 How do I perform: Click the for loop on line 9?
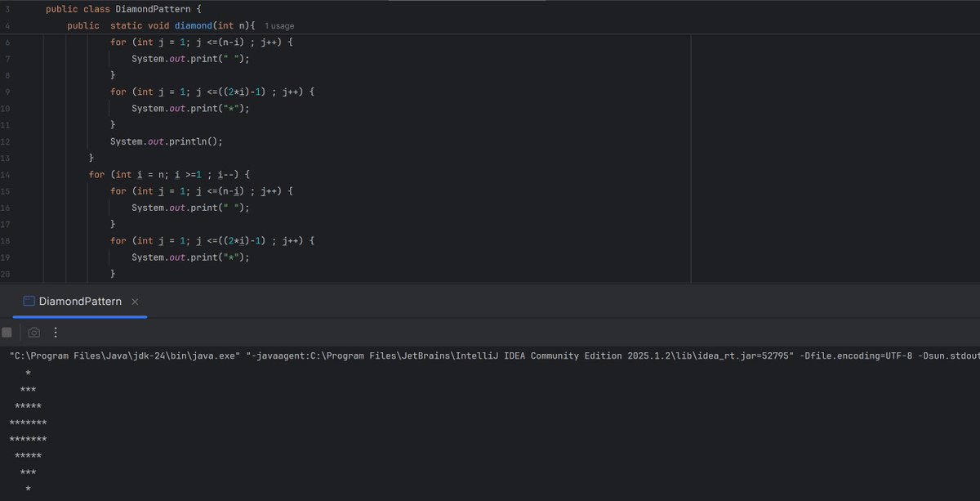click(212, 92)
